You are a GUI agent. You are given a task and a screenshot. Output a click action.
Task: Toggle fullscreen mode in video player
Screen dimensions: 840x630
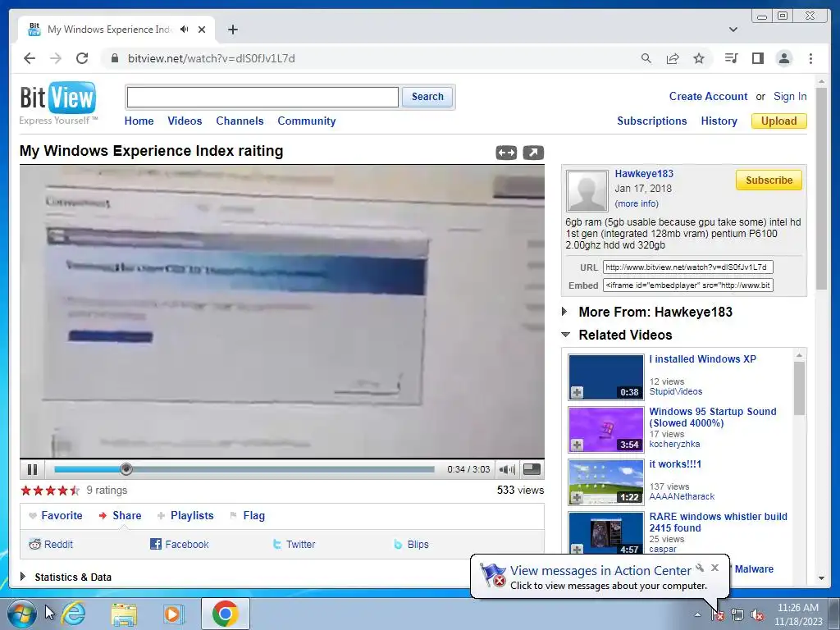532,469
